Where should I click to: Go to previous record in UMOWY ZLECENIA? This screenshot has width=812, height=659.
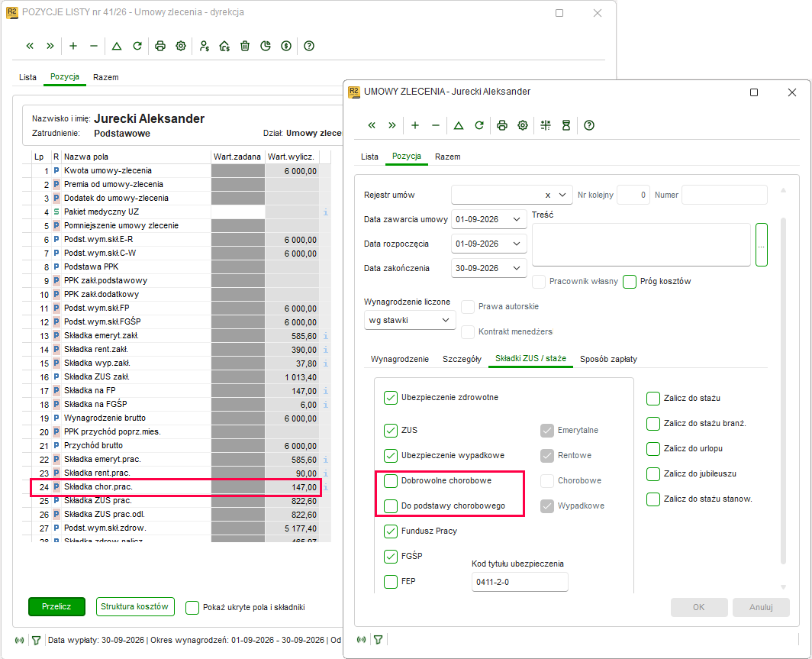point(372,125)
